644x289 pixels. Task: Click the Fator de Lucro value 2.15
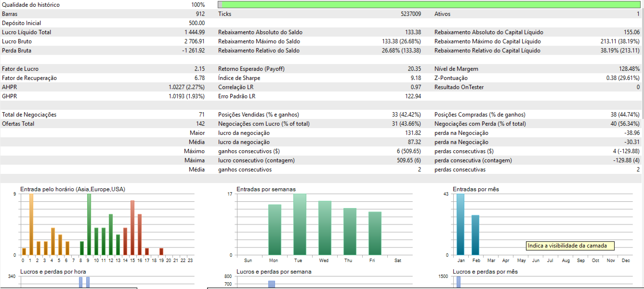[x=200, y=69]
